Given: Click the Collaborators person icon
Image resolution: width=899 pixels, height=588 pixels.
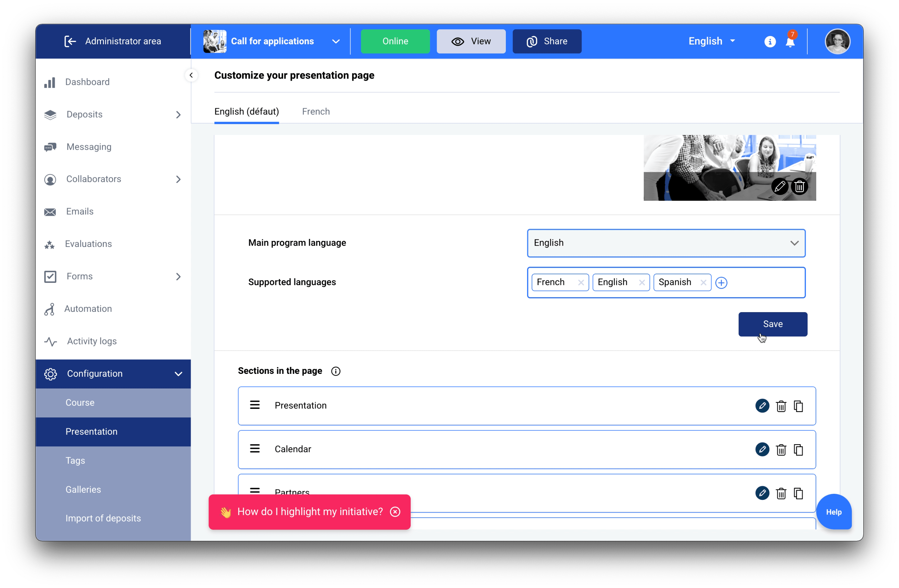Looking at the screenshot, I should (50, 179).
